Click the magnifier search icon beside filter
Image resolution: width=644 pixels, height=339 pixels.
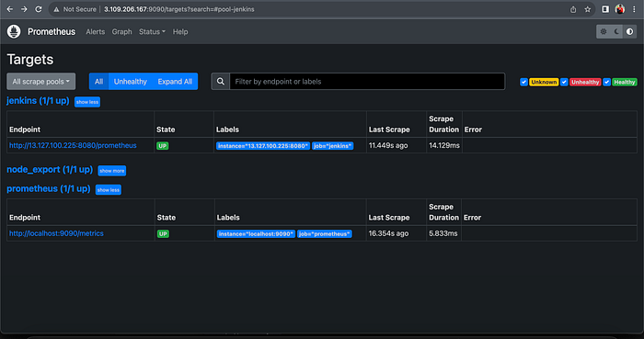[x=221, y=82]
